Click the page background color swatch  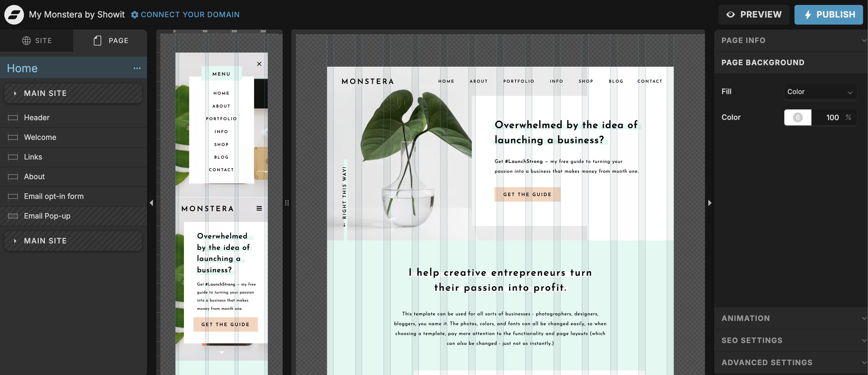(798, 117)
